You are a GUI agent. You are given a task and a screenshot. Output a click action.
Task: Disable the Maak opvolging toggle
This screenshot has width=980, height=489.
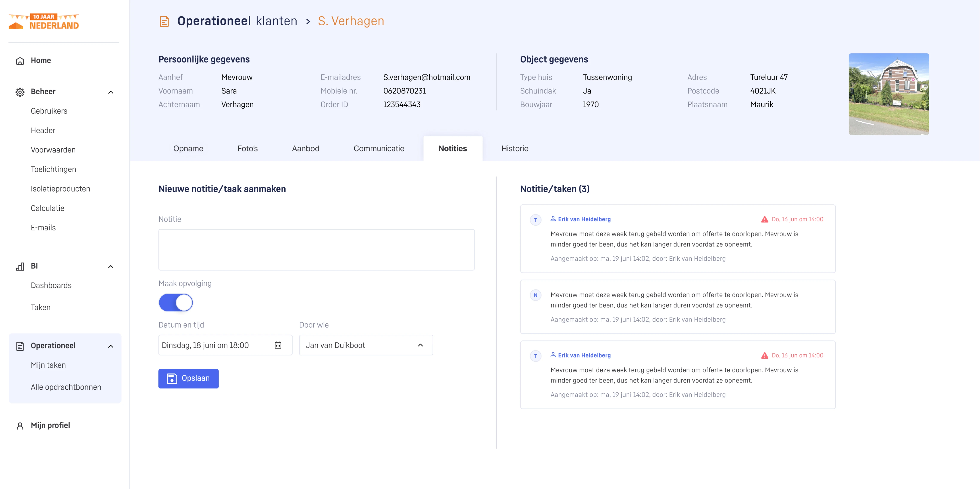point(176,303)
